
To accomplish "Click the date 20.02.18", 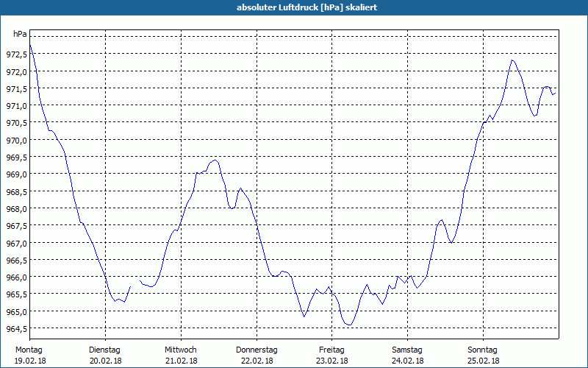I will (106, 361).
